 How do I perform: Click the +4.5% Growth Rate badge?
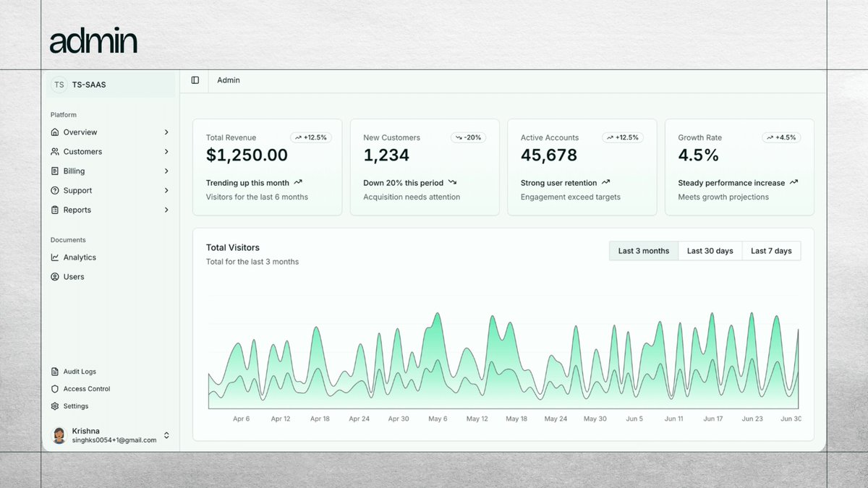(x=782, y=137)
